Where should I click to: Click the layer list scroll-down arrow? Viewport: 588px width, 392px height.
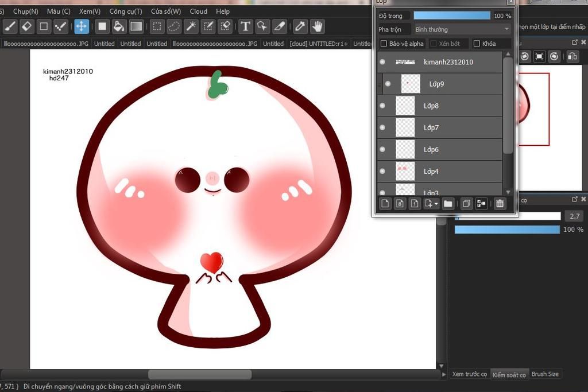pos(508,192)
